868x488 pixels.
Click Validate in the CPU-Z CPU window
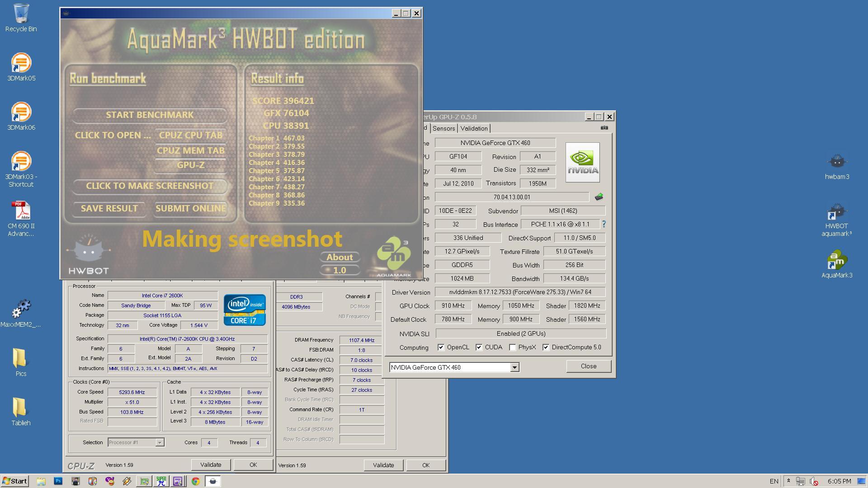click(211, 465)
